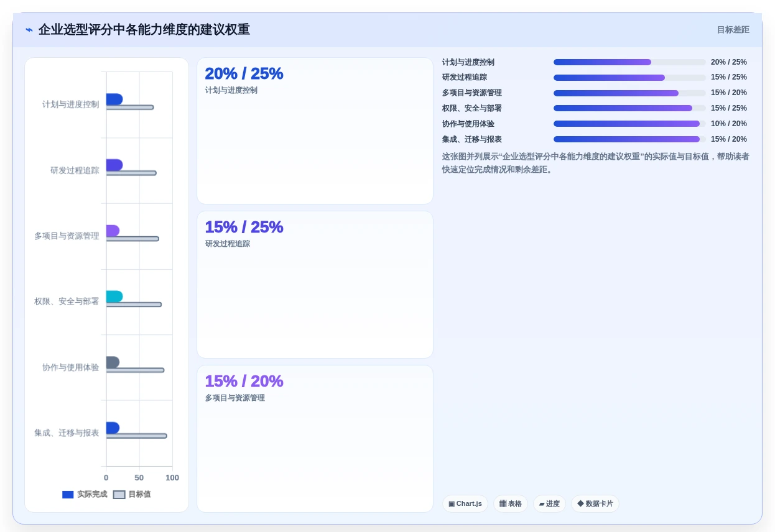Viewport: 775px width, 532px height.
Task: Select the 表格 tag chip
Action: click(511, 503)
